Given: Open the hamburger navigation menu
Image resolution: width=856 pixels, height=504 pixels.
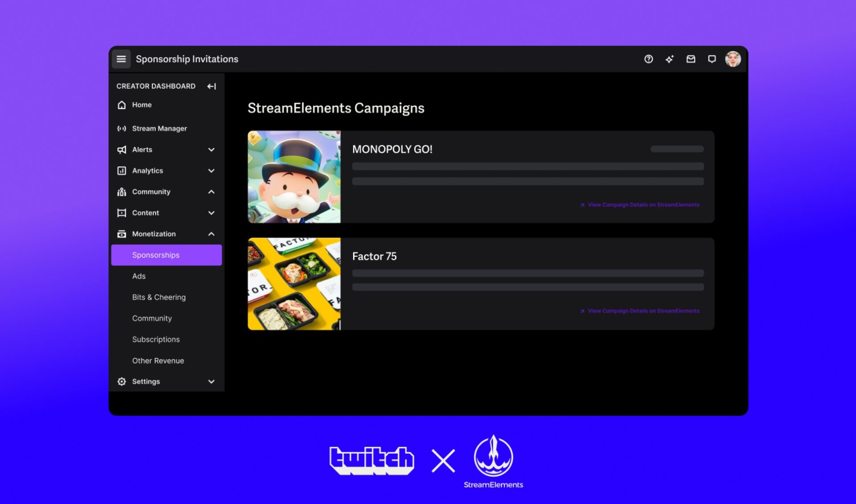Looking at the screenshot, I should (121, 59).
